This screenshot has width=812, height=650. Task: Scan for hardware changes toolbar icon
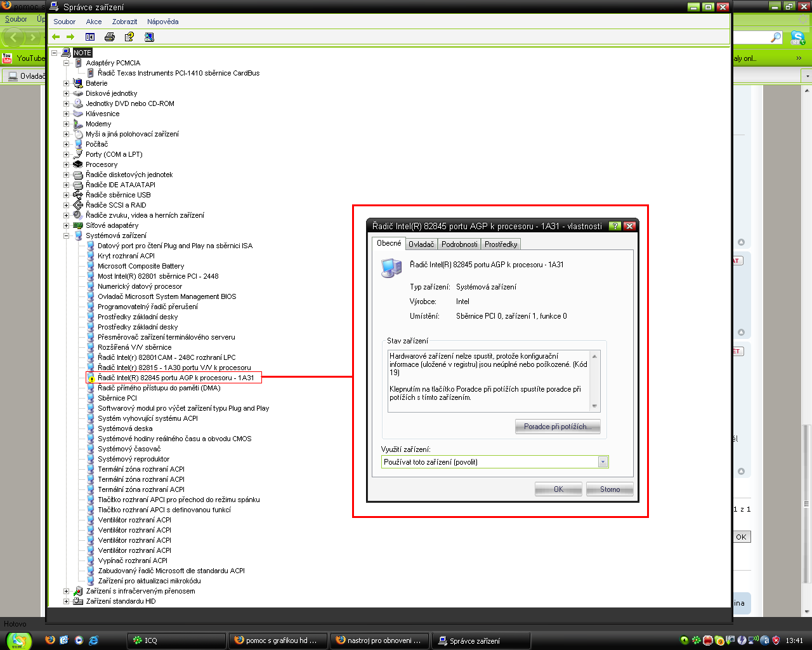pos(149,37)
